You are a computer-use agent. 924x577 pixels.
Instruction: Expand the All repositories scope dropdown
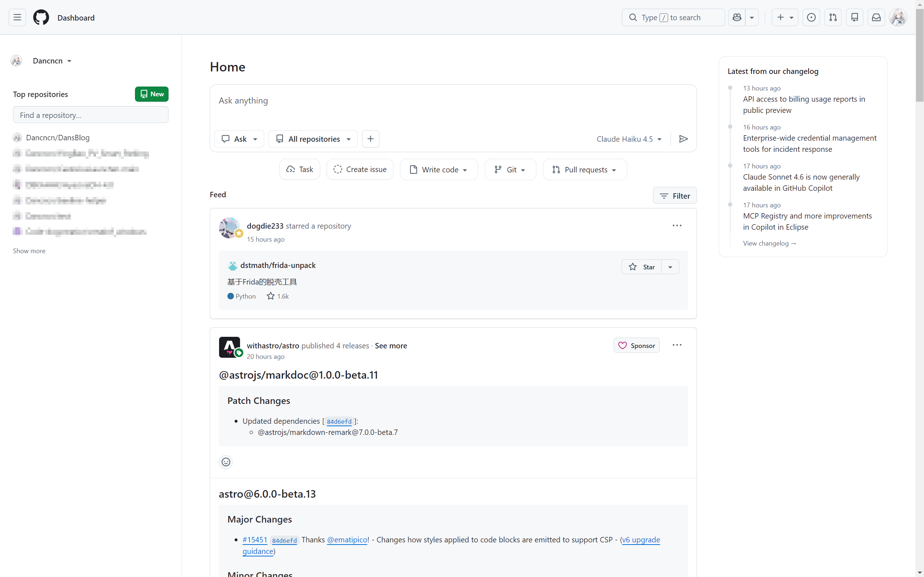click(x=313, y=138)
